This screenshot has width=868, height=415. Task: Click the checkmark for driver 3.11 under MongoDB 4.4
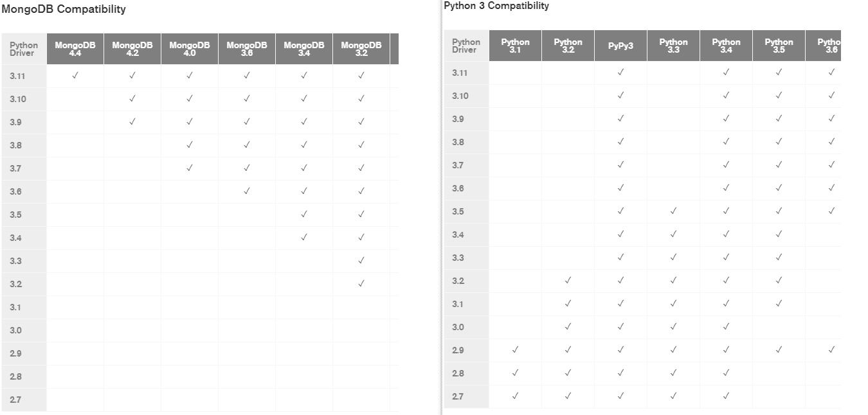[75, 75]
